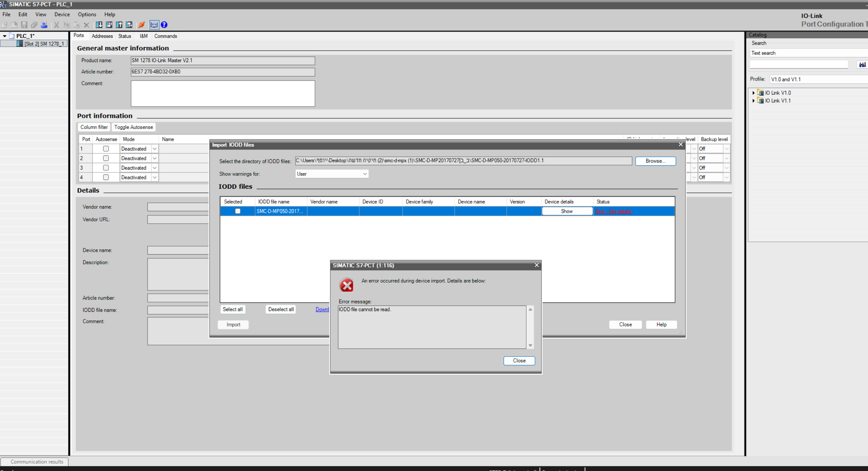Expand the IO Link V1.1 catalog folder

pyautogui.click(x=753, y=101)
